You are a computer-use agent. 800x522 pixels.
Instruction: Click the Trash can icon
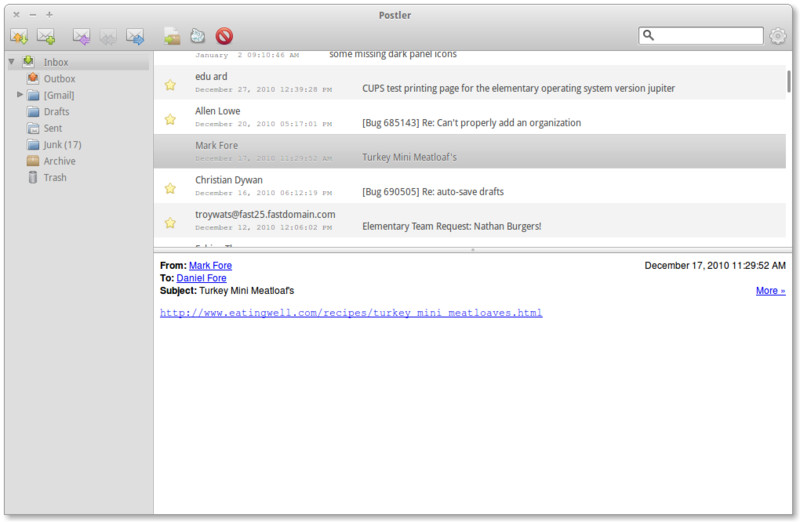[x=33, y=178]
